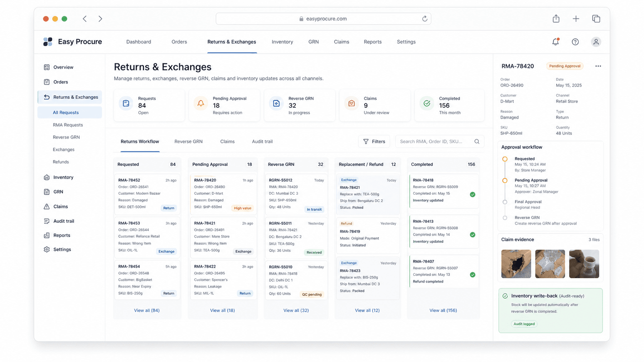
Task: Click the Pending Approval status badge
Action: point(565,66)
